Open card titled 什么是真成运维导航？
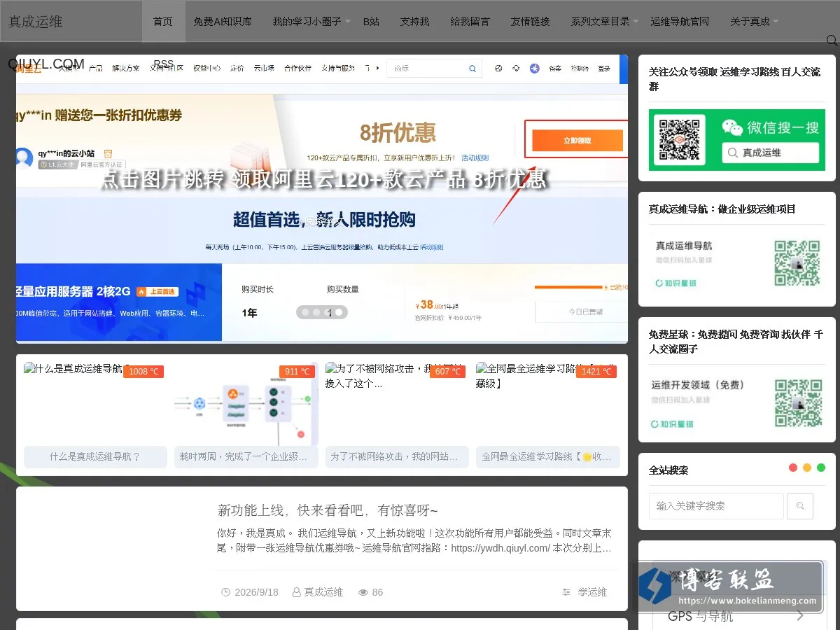The width and height of the screenshot is (840, 630). (95, 456)
